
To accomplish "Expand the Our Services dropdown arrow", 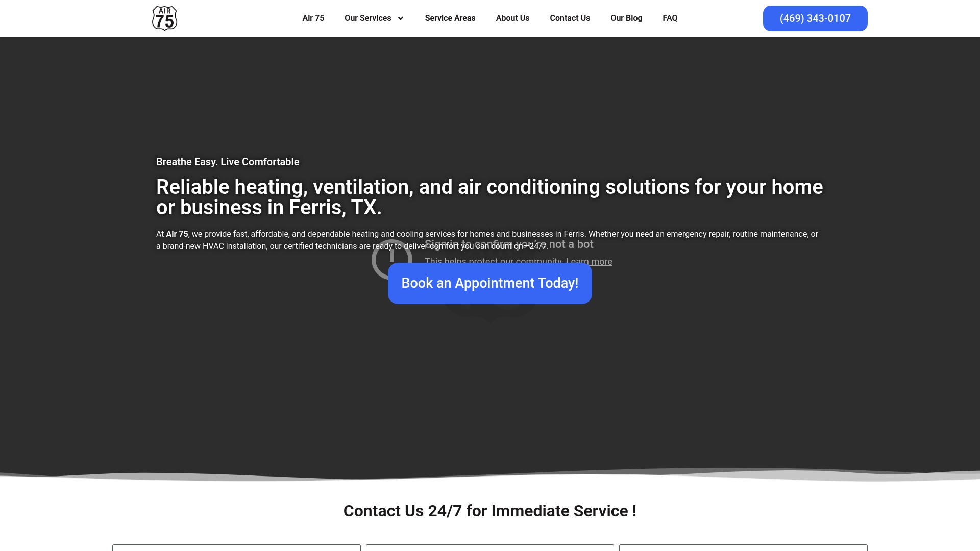I will tap(401, 18).
